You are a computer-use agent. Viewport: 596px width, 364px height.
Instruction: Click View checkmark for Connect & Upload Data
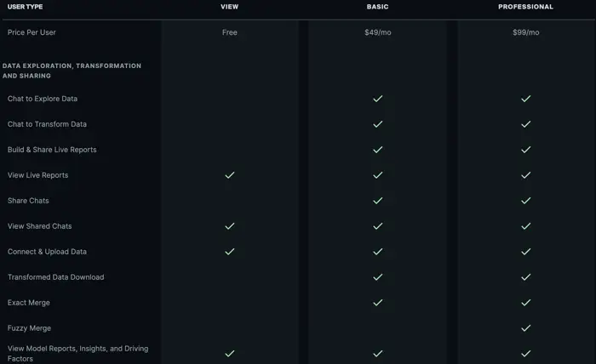click(229, 252)
